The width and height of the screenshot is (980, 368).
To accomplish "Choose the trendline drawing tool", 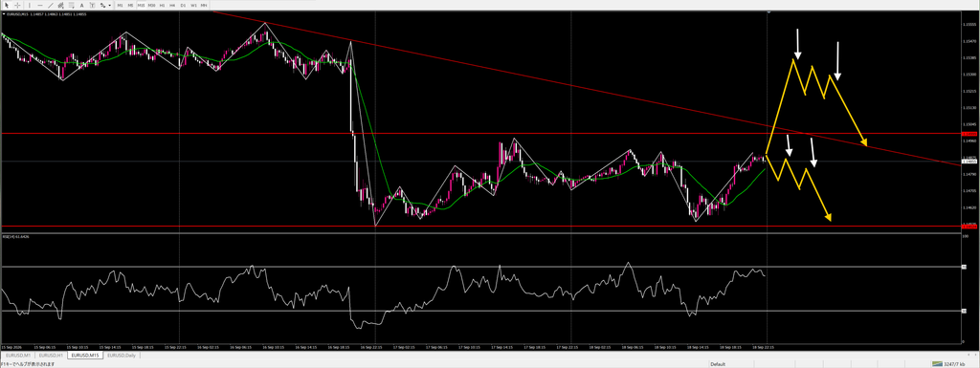I will coord(50,5).
